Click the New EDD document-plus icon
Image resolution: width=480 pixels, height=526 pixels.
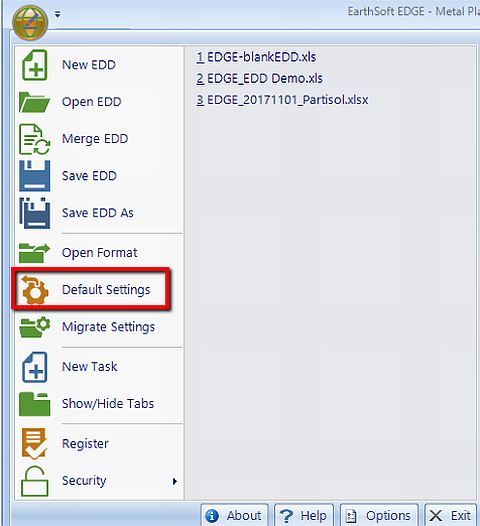(x=35, y=65)
